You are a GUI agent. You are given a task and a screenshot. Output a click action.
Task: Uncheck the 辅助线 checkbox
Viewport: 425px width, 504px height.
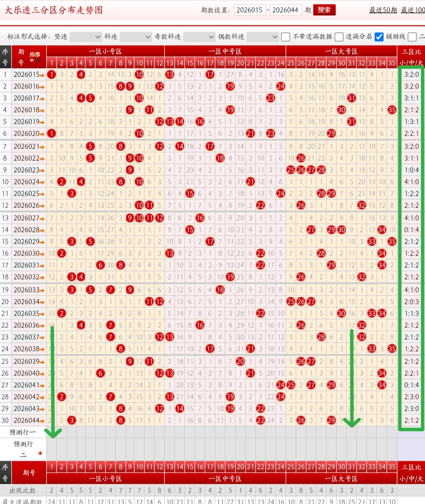coord(379,37)
